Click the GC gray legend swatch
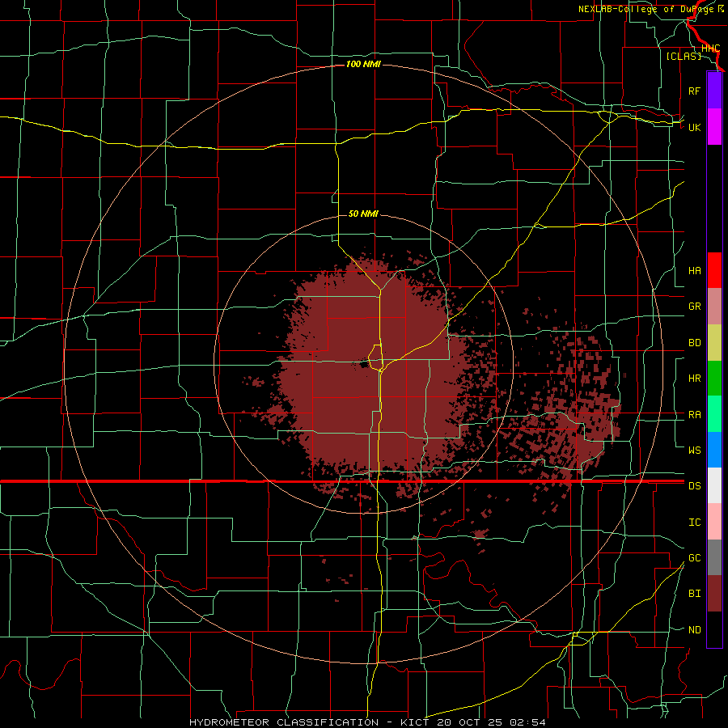 714,557
